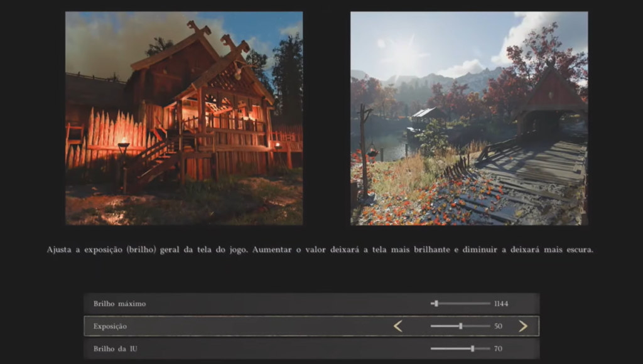Select the Exposição setting label
Viewport: 643px width, 364px height.
[110, 326]
